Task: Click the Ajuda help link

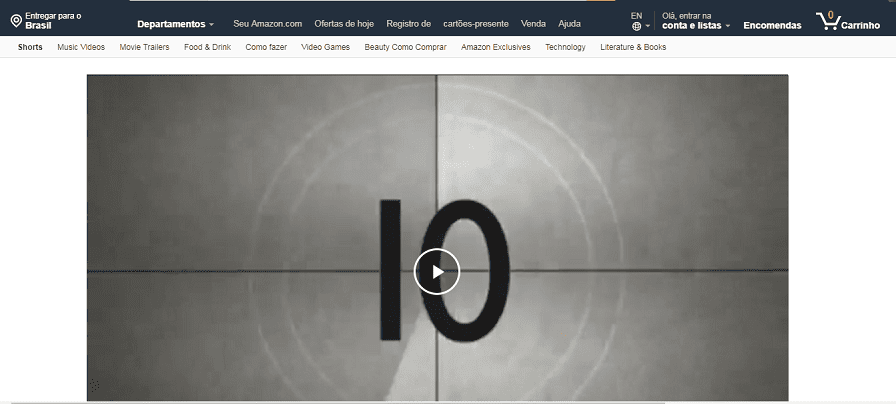Action: (x=569, y=23)
